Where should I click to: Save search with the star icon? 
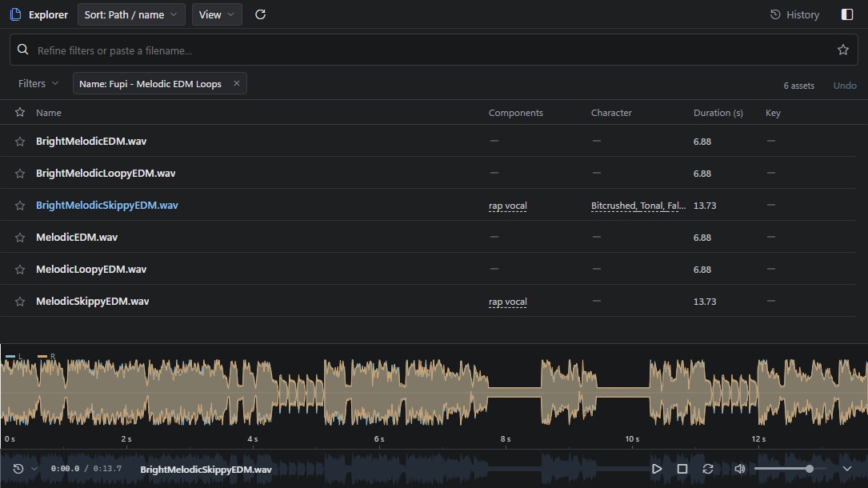pos(842,50)
